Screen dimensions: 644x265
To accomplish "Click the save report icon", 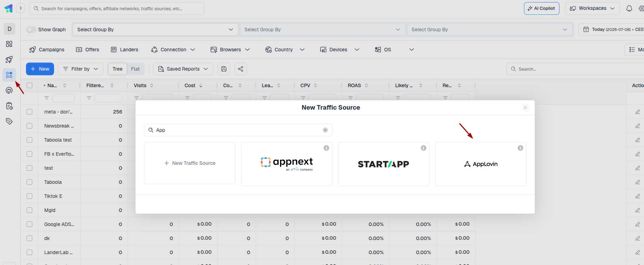I will (x=224, y=69).
